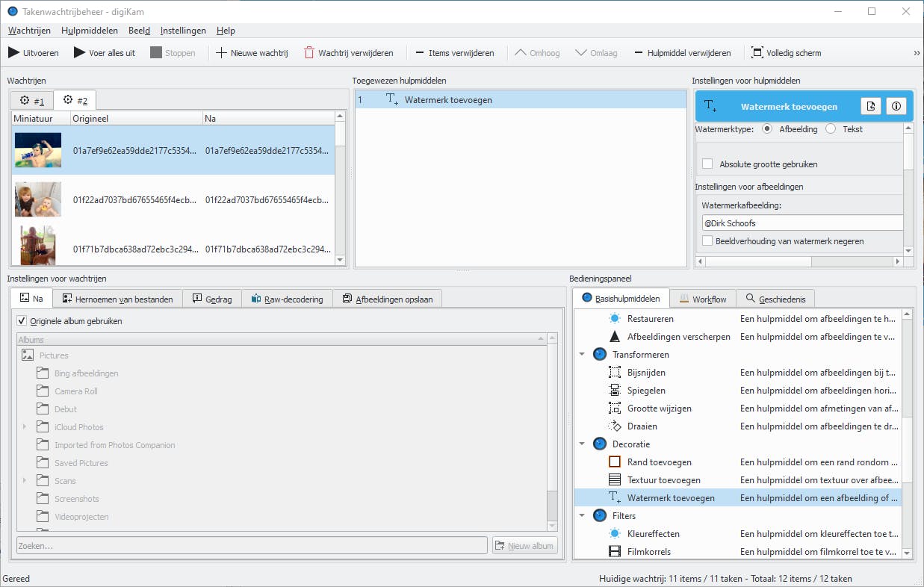Image resolution: width=924 pixels, height=587 pixels.
Task: Switch to the Workflow tab
Action: [x=702, y=299]
